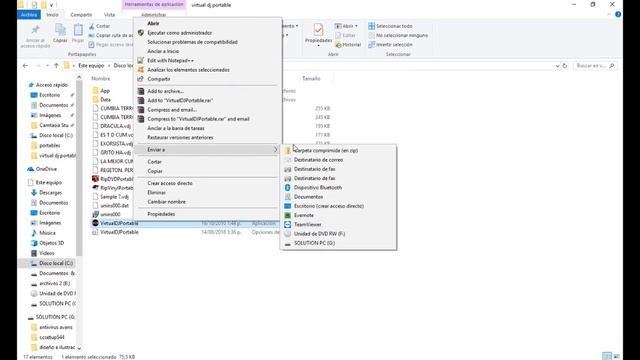The height and width of the screenshot is (360, 640).
Task: Select Unidad de DVD RW (F:)
Action: coord(319,234)
